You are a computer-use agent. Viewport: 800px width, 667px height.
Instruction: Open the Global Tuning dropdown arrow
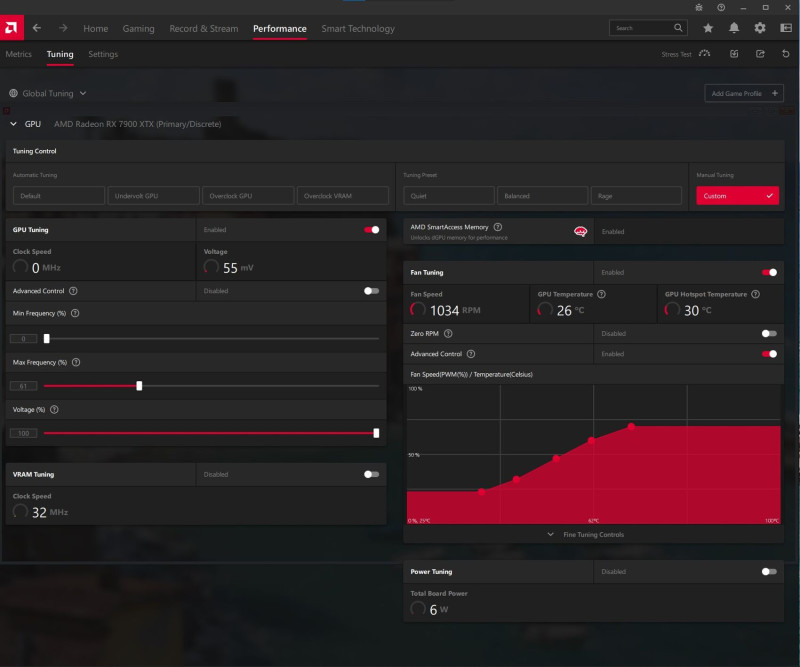tap(83, 93)
